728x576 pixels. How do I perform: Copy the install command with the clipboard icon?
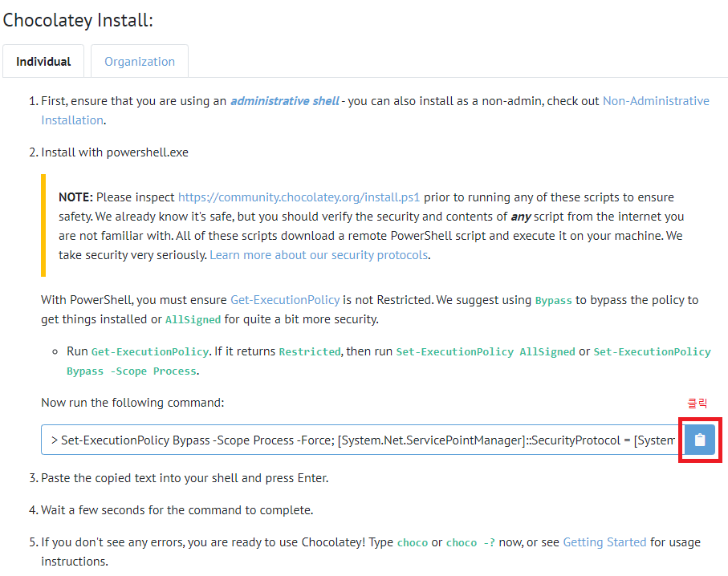tap(700, 440)
